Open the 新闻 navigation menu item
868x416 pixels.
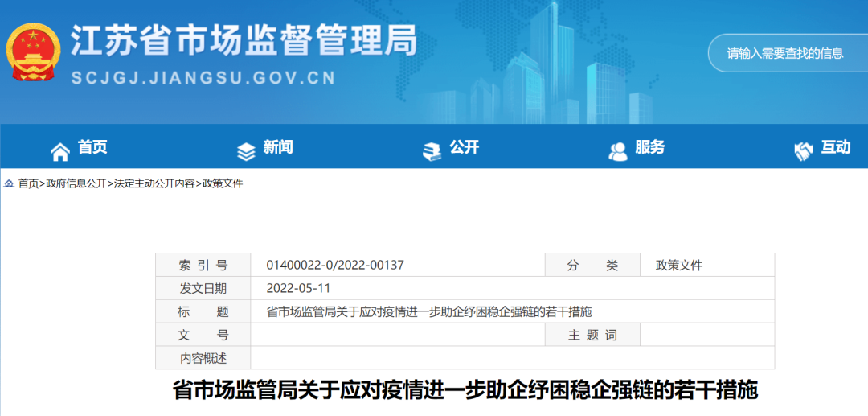(278, 147)
